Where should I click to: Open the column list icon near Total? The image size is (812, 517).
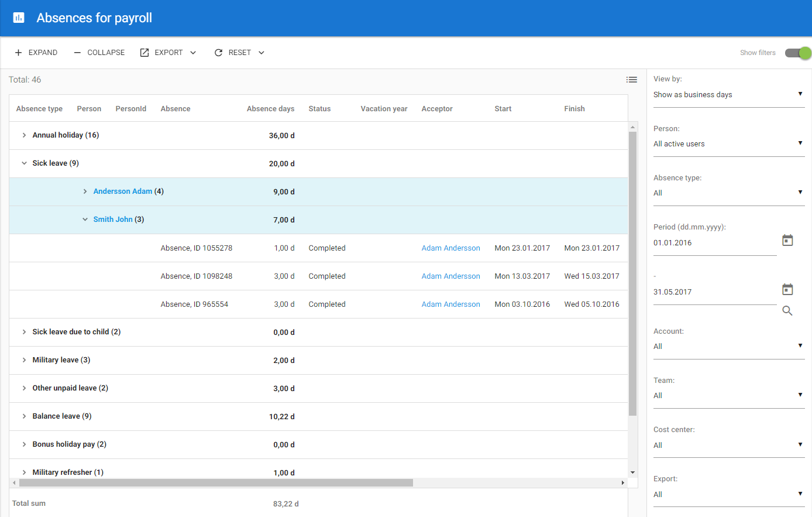tap(632, 80)
